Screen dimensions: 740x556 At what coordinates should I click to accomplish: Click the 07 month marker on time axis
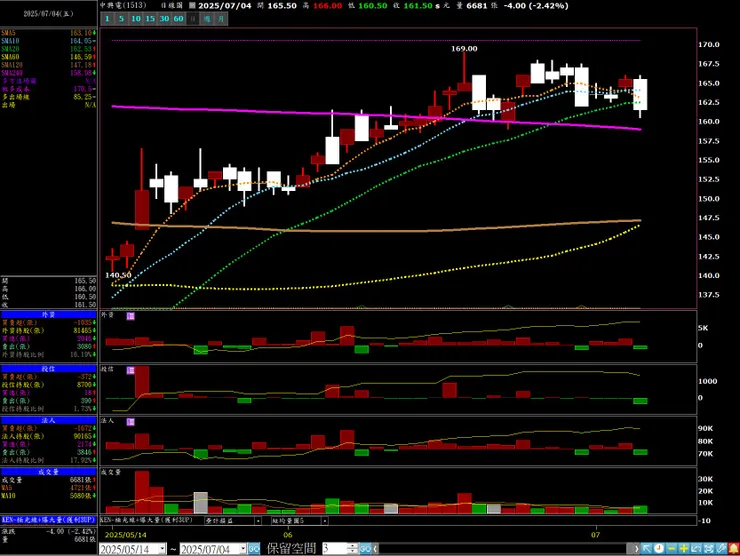[x=596, y=535]
